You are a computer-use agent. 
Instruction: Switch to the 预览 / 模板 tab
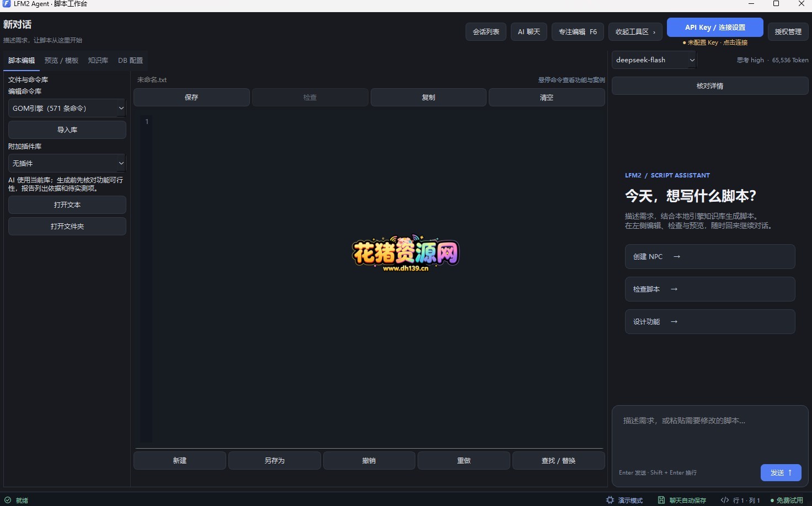(x=61, y=61)
